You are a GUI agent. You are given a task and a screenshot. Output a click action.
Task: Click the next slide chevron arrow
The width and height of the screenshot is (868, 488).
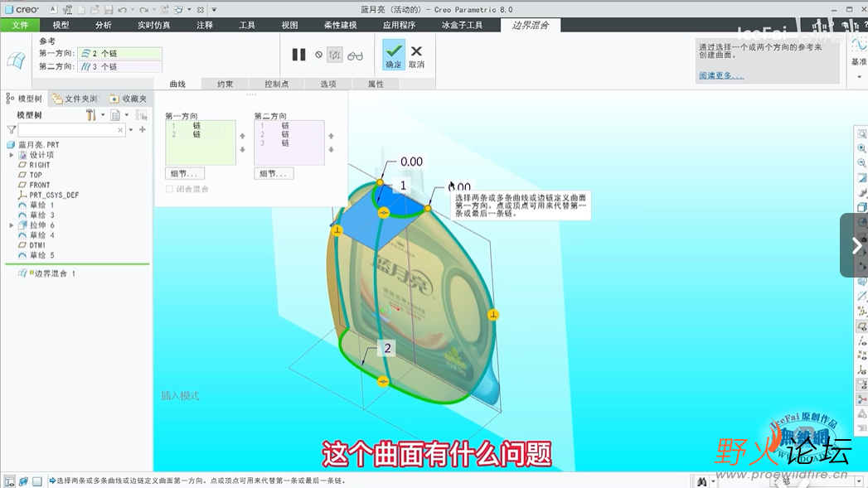pos(856,245)
